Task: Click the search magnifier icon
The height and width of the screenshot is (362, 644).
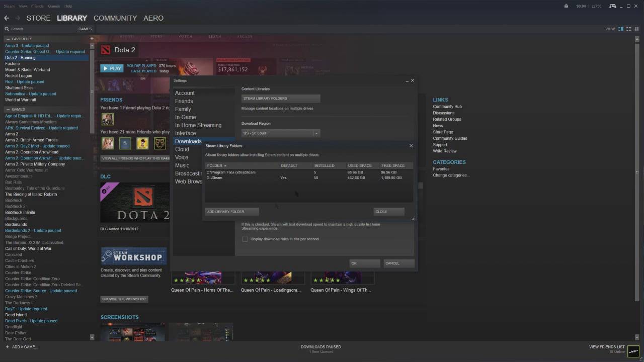Action: 7,29
